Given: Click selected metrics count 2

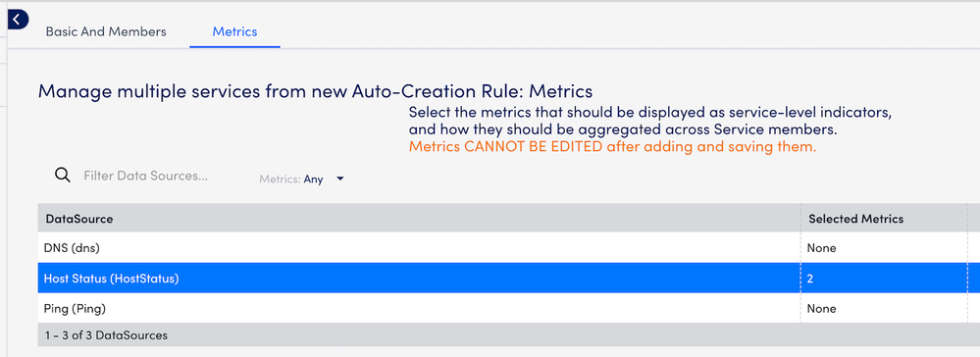Looking at the screenshot, I should click(x=810, y=279).
